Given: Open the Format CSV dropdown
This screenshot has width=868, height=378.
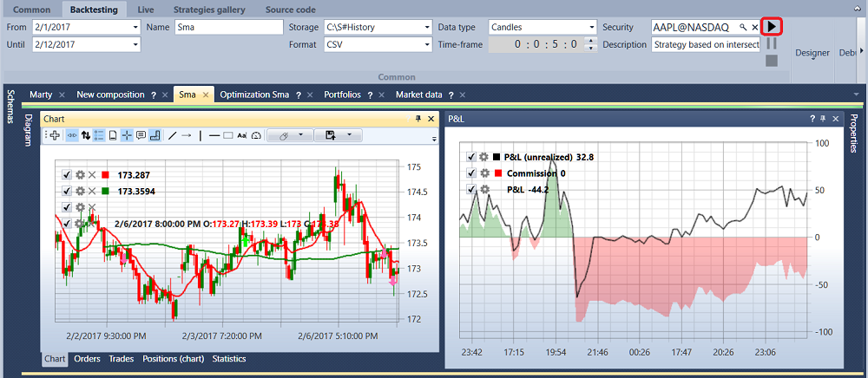Looking at the screenshot, I should coord(427,44).
